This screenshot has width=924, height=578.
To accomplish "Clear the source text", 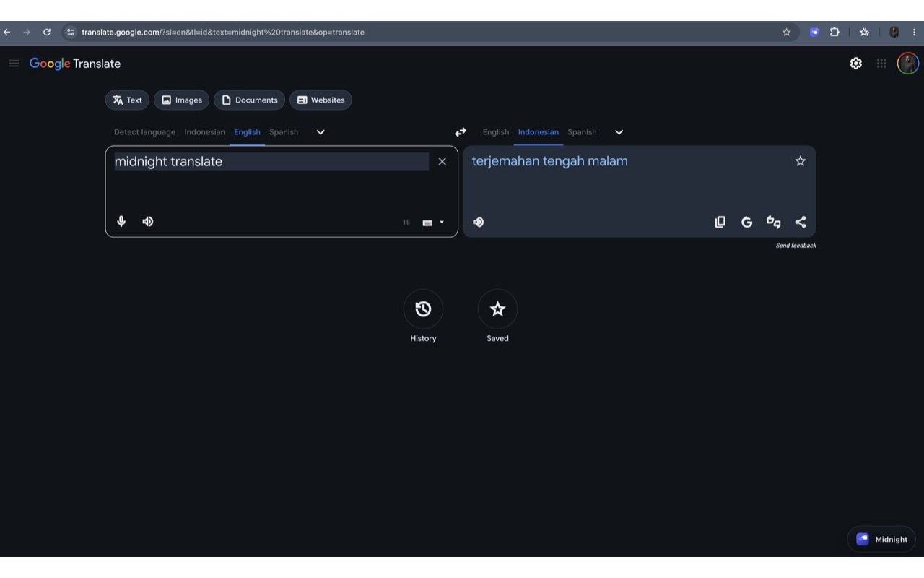I will click(443, 162).
